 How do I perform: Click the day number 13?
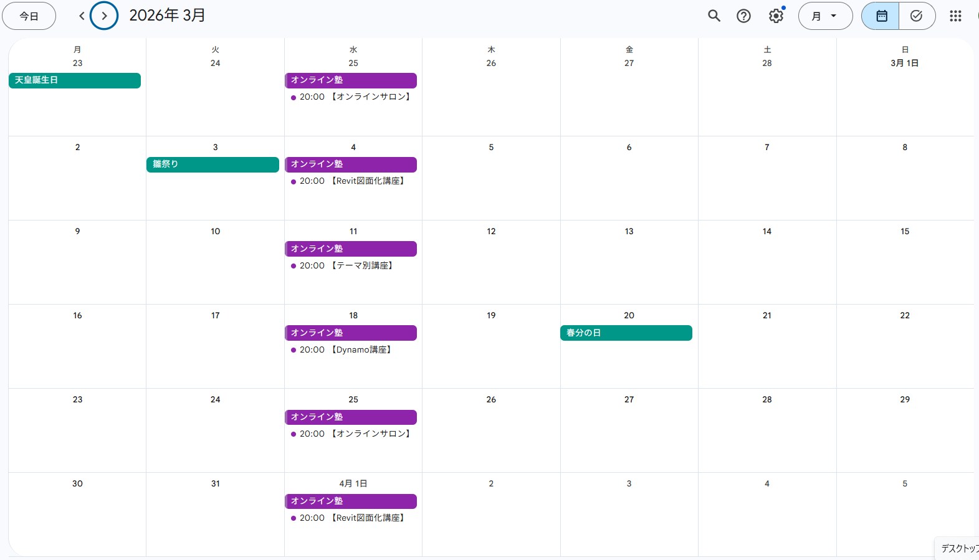tap(629, 232)
